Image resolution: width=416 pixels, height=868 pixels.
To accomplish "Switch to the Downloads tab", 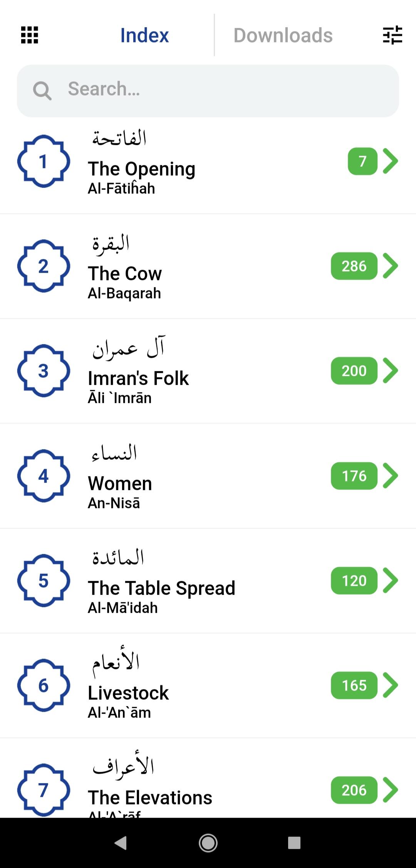I will pos(283,35).
